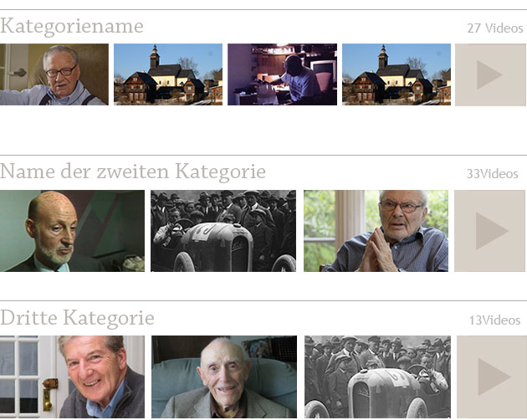
Task: Open the first church thumbnail in Kategoriename
Action: point(168,74)
